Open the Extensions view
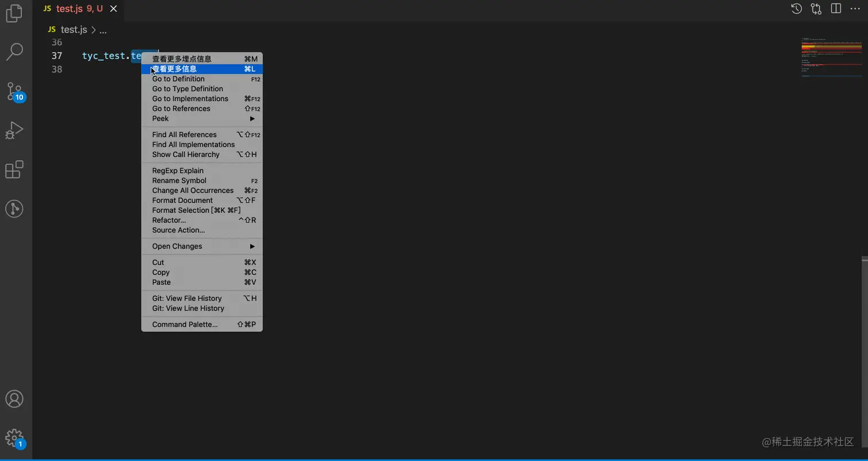Viewport: 868px width, 461px height. click(14, 169)
